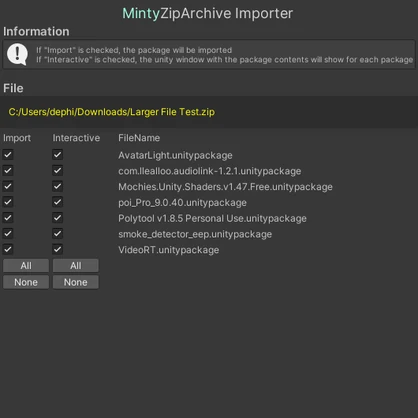
Task: Click the 'If "Interactive" is checked' help line
Action: click(225, 60)
